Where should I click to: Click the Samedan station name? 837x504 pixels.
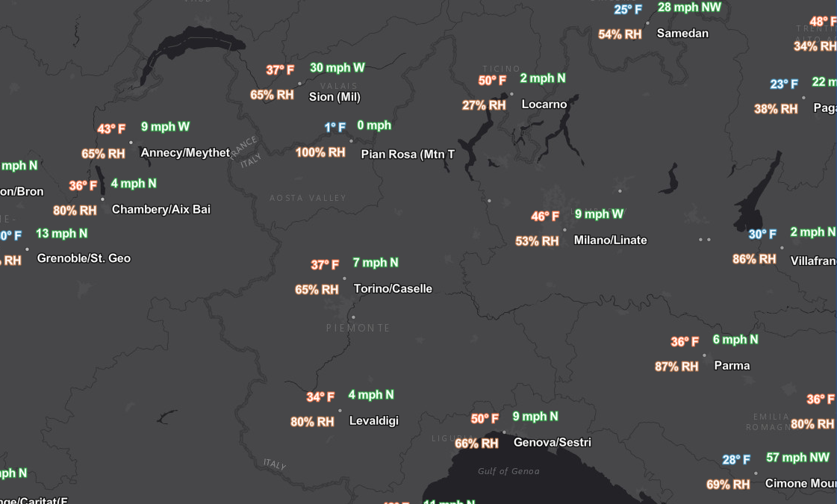pyautogui.click(x=682, y=33)
